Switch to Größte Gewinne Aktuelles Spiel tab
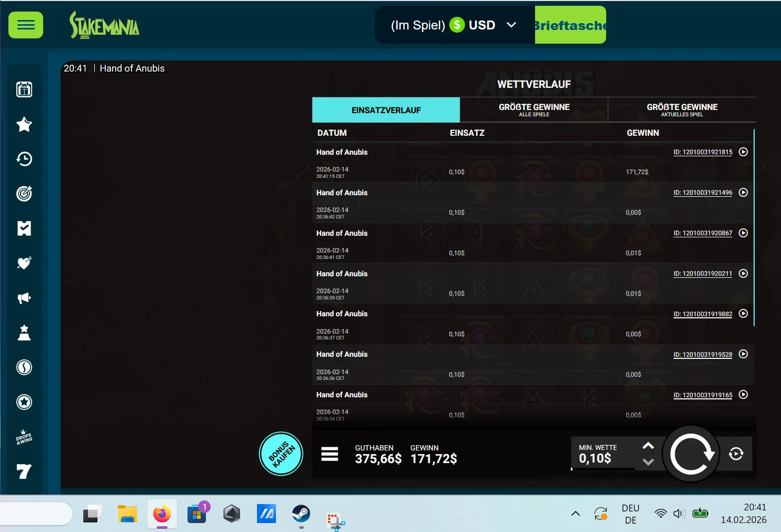Image resolution: width=781 pixels, height=532 pixels. [x=682, y=110]
